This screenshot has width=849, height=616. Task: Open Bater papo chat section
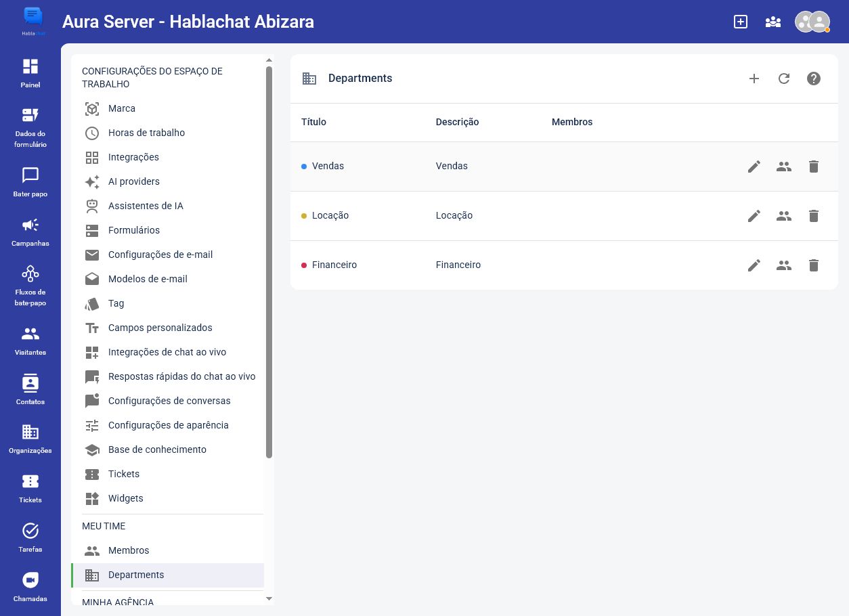pos(30,182)
